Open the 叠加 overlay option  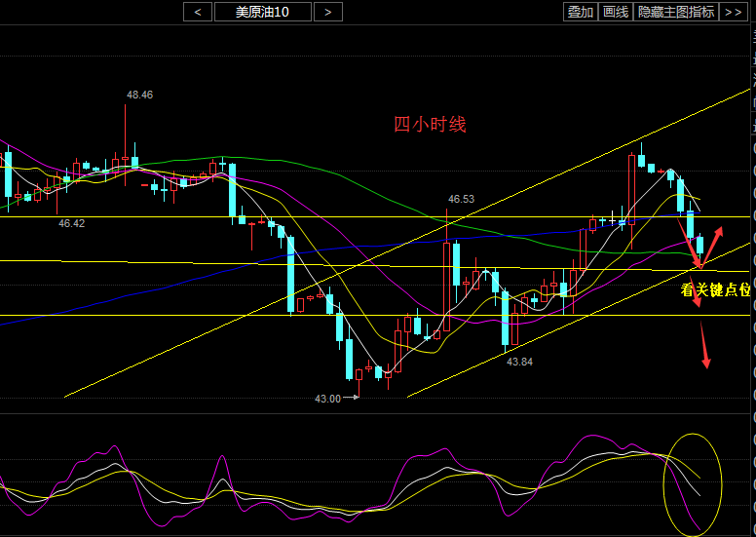click(581, 12)
